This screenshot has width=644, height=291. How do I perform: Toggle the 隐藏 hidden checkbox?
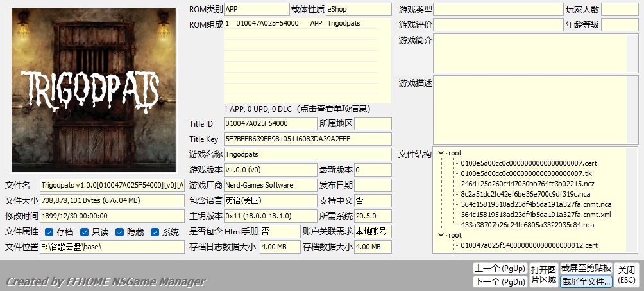pos(119,232)
